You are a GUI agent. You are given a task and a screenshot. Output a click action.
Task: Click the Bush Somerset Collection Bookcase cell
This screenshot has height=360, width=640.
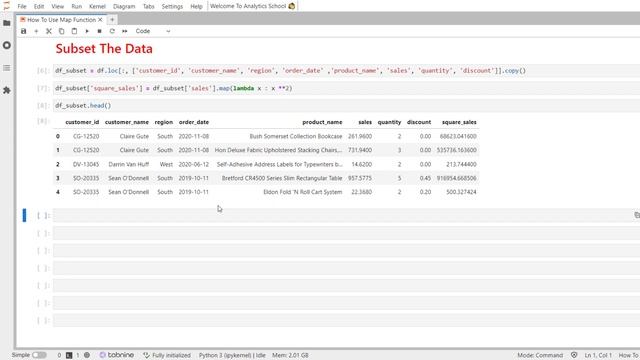296,136
